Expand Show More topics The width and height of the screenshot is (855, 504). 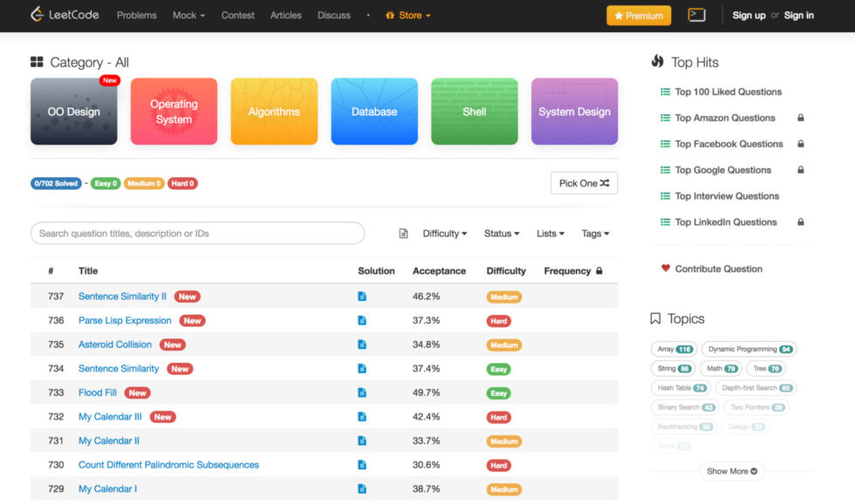(x=732, y=471)
